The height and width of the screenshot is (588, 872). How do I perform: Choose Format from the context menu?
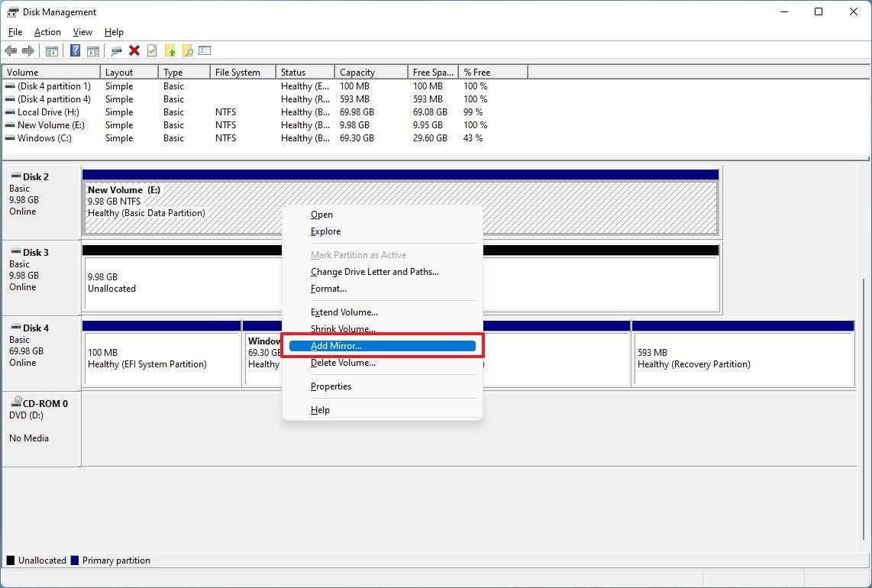(328, 289)
